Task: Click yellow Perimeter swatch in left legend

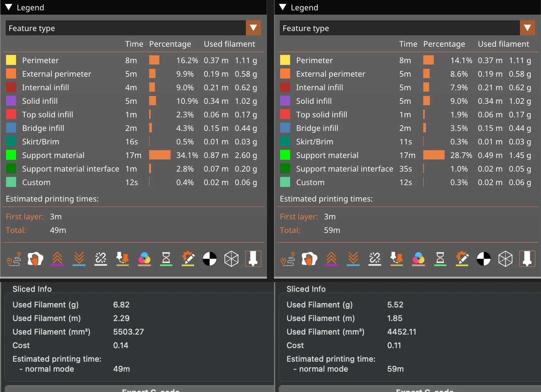Action: 11,60
